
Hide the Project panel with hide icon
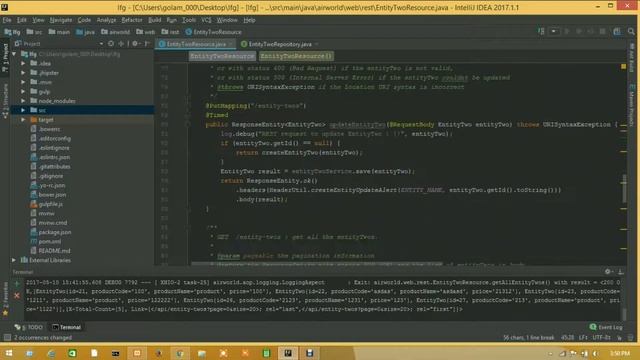[147, 44]
